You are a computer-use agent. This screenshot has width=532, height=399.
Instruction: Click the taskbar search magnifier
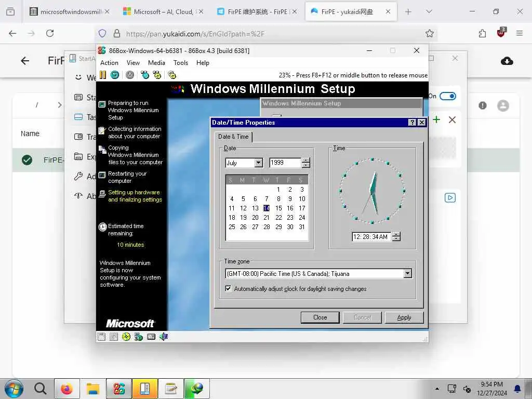(41, 389)
